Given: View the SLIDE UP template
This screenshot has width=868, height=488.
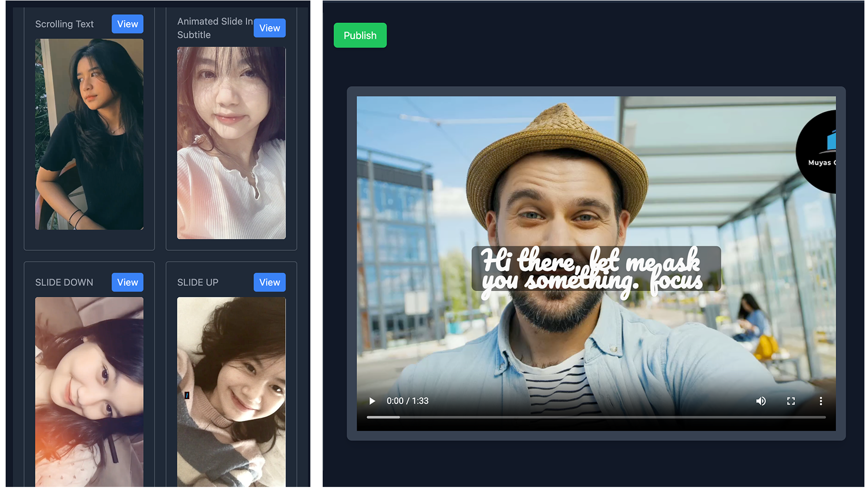Looking at the screenshot, I should (x=269, y=282).
